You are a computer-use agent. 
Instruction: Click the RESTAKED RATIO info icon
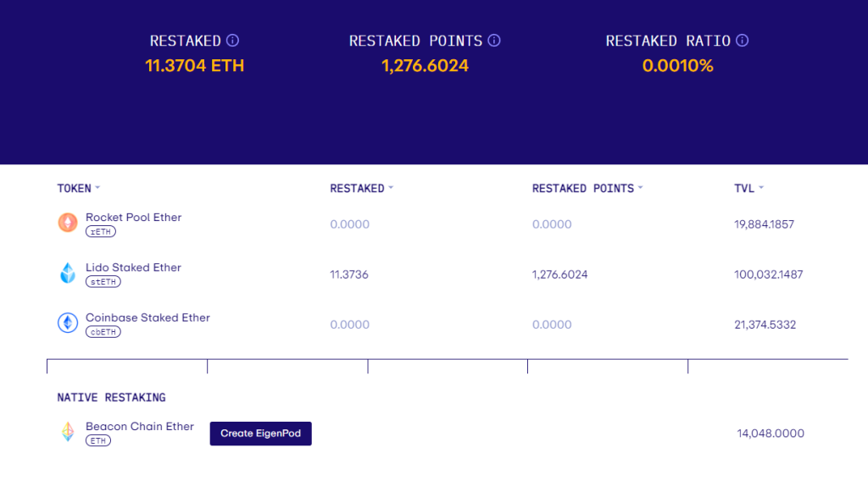(x=743, y=41)
